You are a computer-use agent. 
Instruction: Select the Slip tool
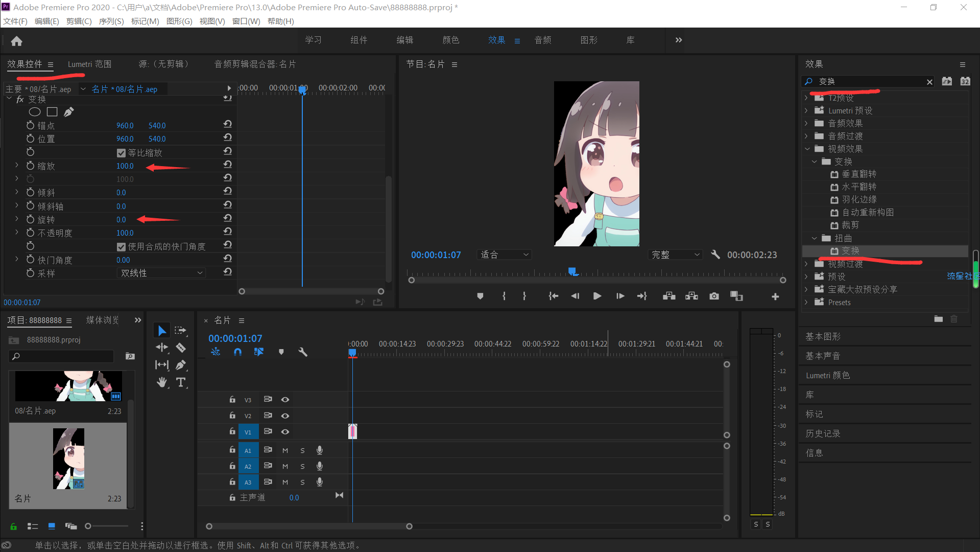point(162,365)
